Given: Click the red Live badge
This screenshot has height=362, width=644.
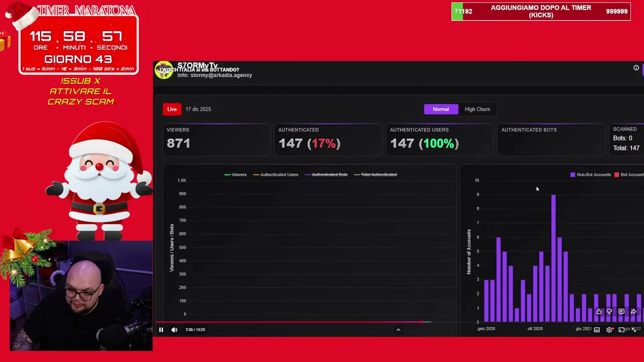Looking at the screenshot, I should click(x=172, y=109).
